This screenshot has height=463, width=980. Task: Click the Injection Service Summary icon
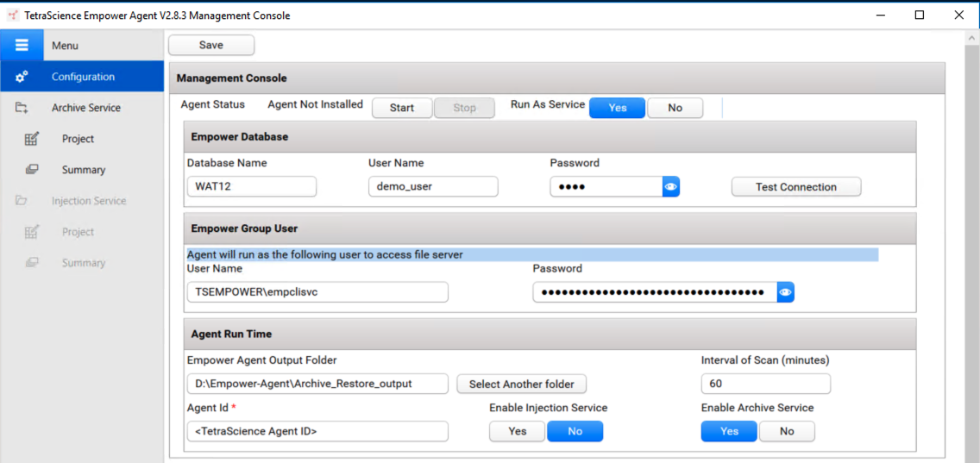[x=31, y=263]
